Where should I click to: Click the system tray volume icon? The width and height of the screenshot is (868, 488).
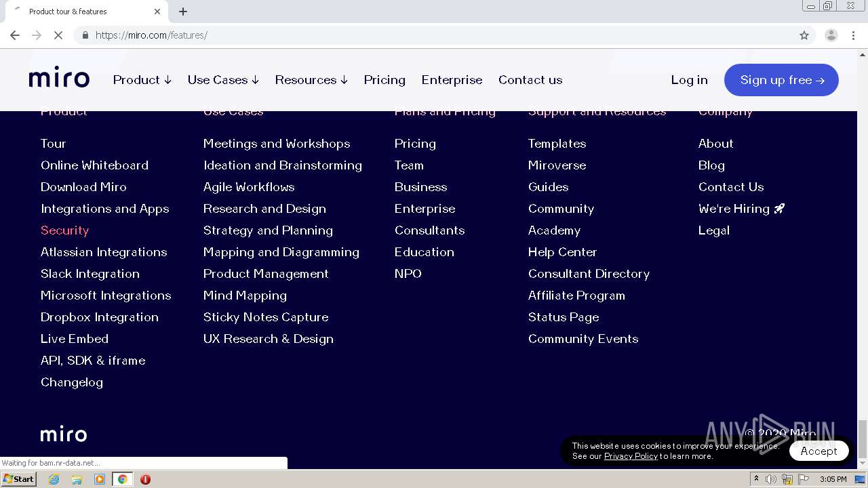click(771, 479)
